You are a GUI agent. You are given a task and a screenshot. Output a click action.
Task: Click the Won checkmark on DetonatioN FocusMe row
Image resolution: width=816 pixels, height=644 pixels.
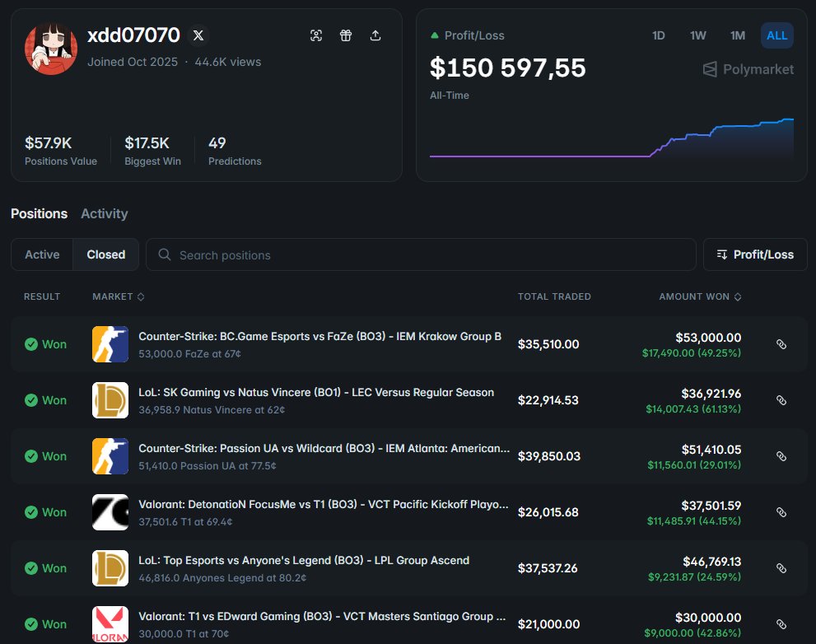click(31, 512)
